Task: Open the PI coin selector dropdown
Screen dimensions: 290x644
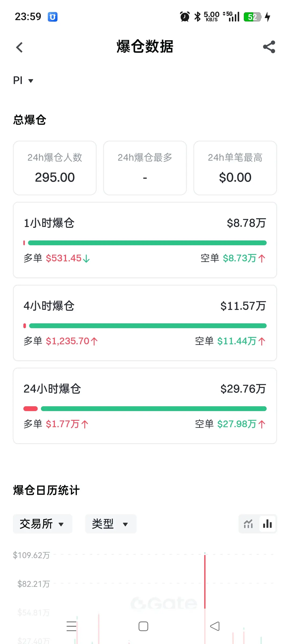Action: tap(23, 80)
